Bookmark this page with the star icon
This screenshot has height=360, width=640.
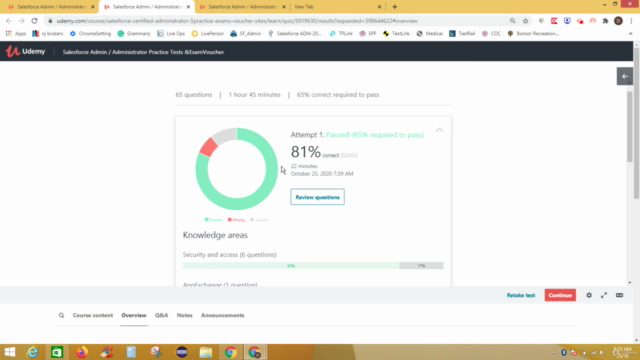point(525,21)
